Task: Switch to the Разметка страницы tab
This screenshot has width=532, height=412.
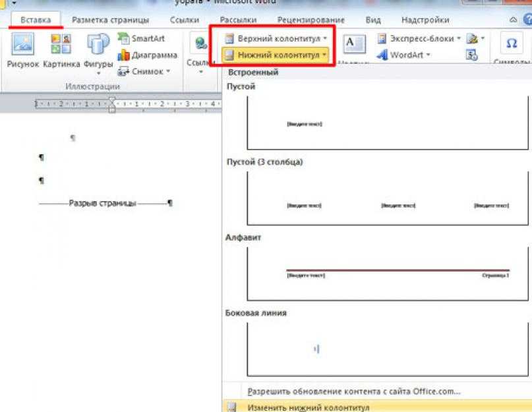Action: point(111,20)
